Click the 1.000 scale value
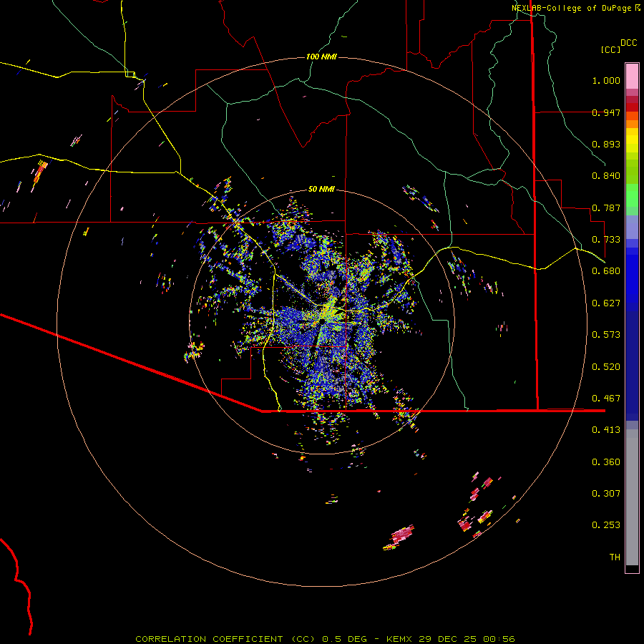This screenshot has width=644, height=644. click(x=606, y=80)
